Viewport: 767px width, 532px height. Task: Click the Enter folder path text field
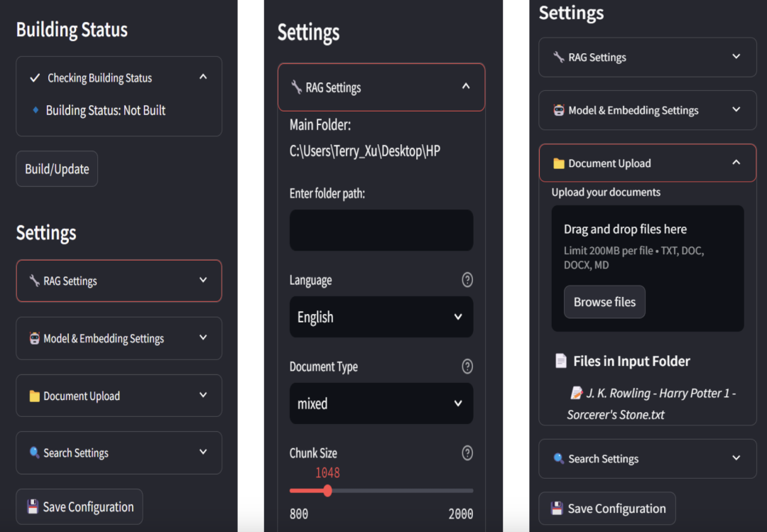pos(381,230)
